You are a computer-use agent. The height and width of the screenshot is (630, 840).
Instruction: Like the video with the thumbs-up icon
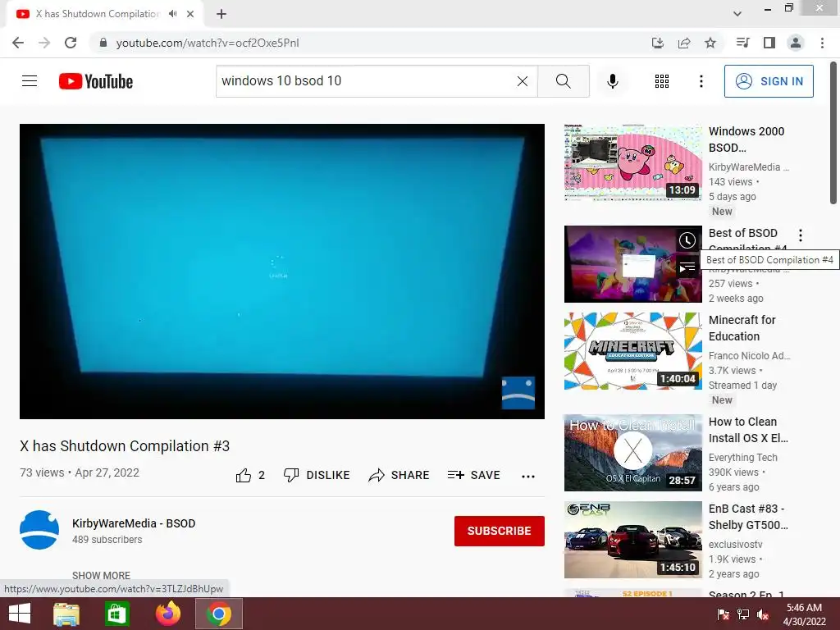tap(244, 475)
